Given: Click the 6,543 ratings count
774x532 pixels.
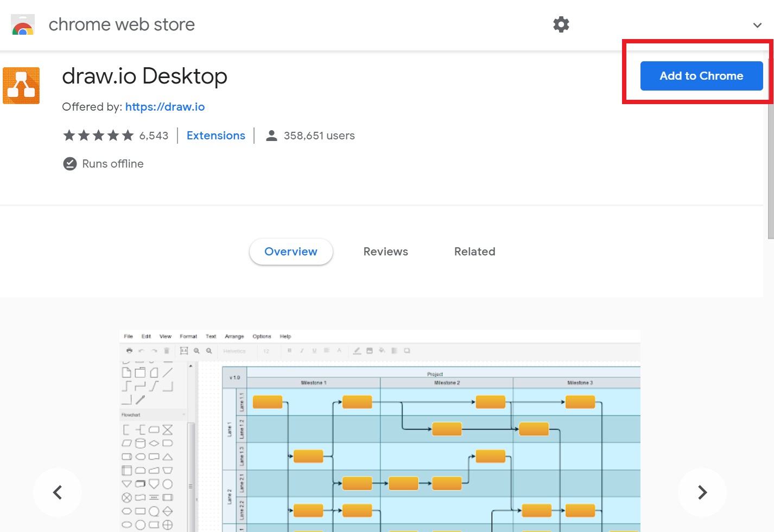Looking at the screenshot, I should click(x=154, y=136).
